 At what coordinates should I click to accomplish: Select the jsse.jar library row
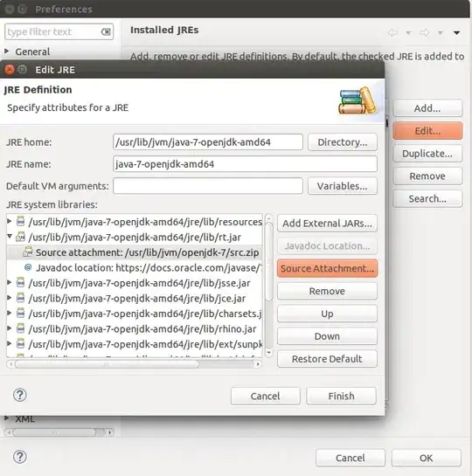[x=135, y=283]
